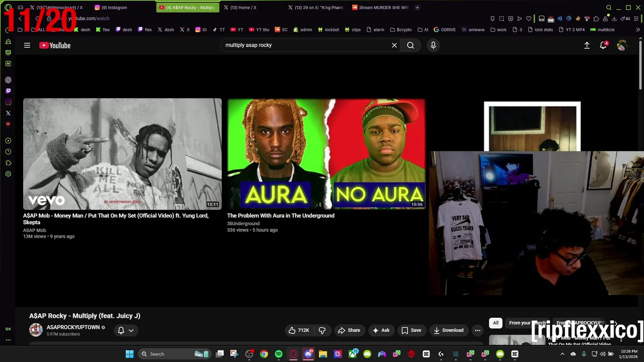The width and height of the screenshot is (644, 362).
Task: Select the 'From your search' chip
Action: pos(526,323)
